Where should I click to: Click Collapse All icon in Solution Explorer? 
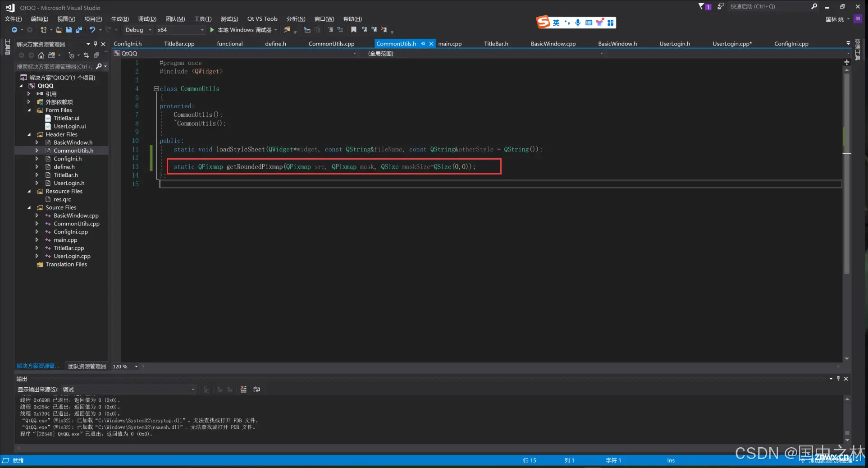[x=96, y=55]
